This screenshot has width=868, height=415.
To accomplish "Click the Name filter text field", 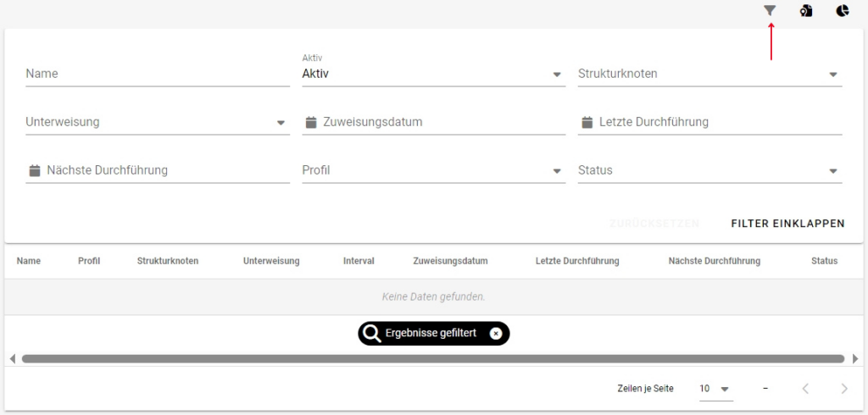I will (157, 74).
